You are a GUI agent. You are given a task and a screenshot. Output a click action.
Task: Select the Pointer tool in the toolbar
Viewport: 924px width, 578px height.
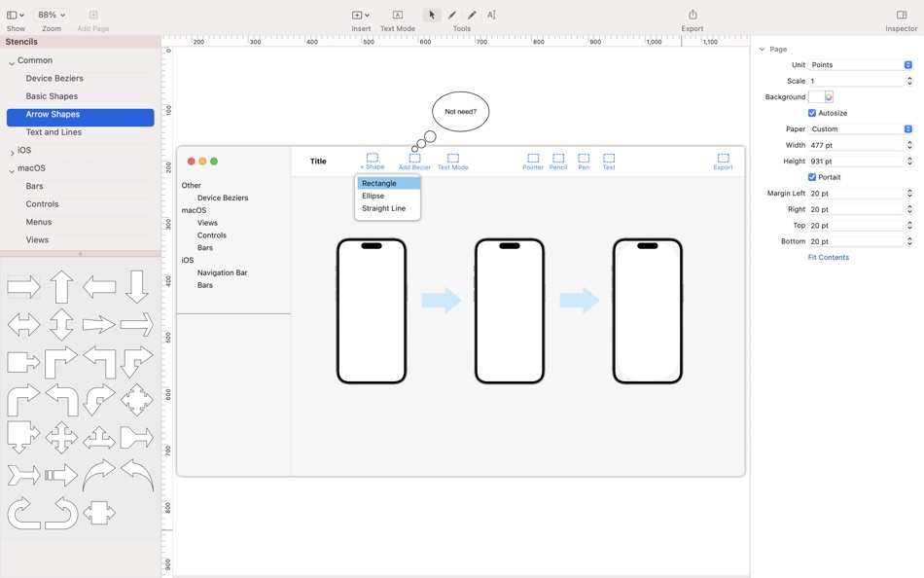[431, 15]
